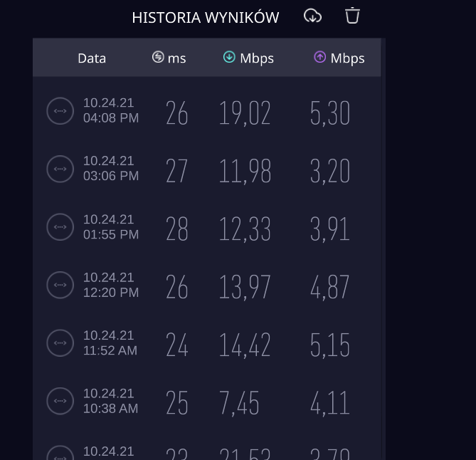Click the cloud download export icon
Image resolution: width=476 pixels, height=460 pixels.
[312, 16]
